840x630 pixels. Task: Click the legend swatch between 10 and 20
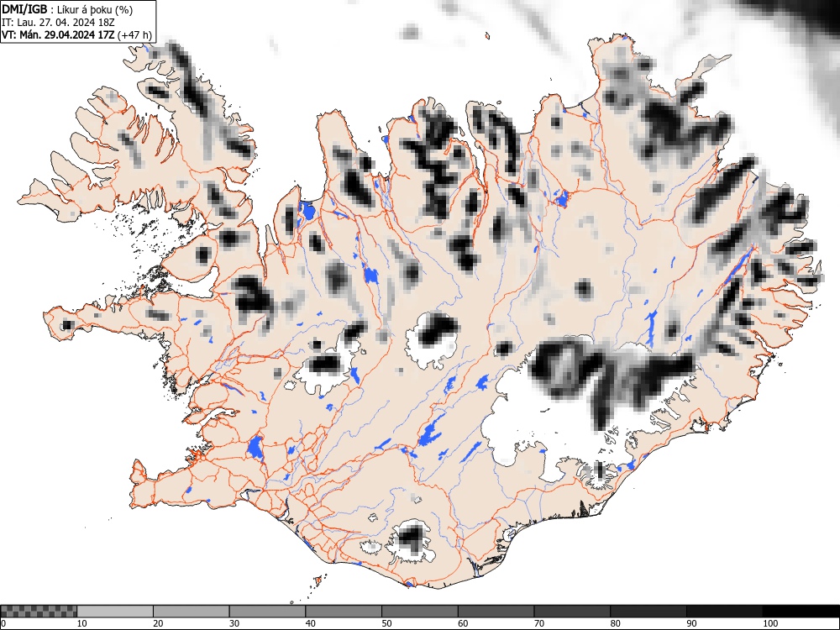click(115, 612)
